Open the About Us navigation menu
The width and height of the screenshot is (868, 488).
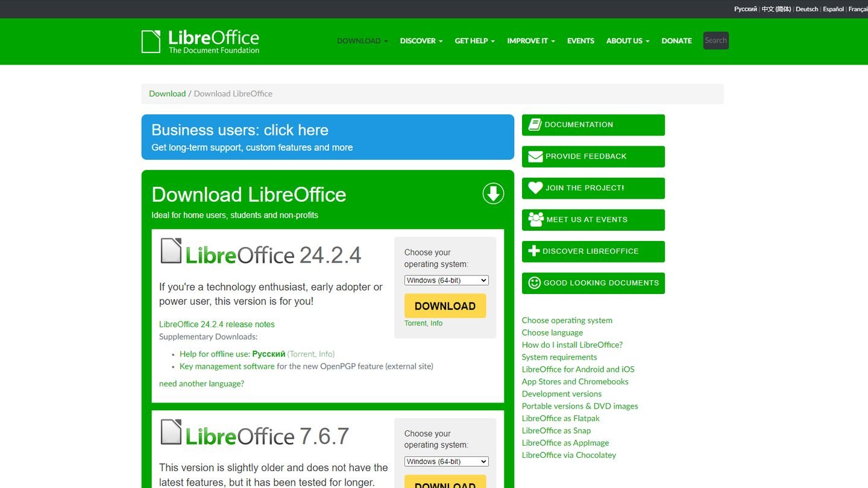(627, 41)
